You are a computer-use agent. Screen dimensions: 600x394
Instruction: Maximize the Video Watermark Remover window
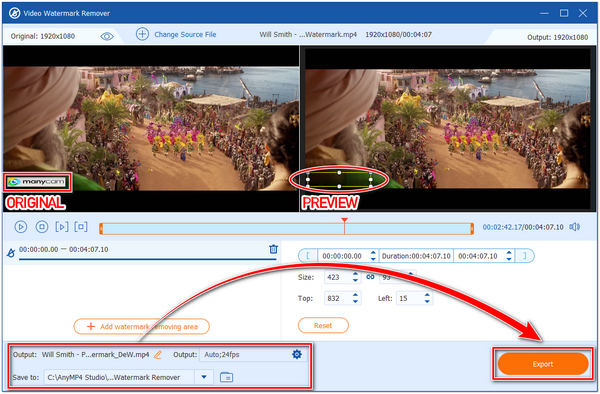pos(564,13)
